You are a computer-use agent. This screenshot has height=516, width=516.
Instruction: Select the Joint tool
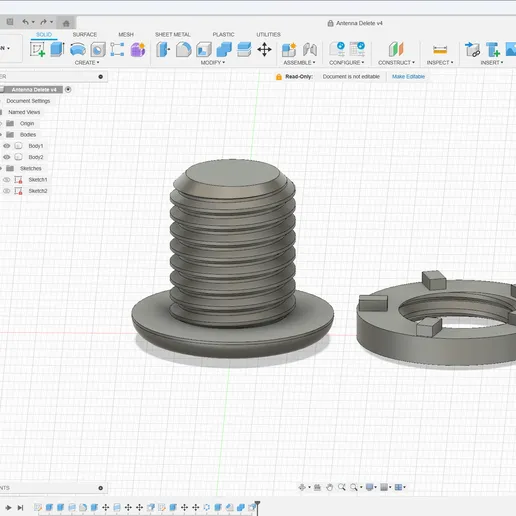[x=310, y=49]
